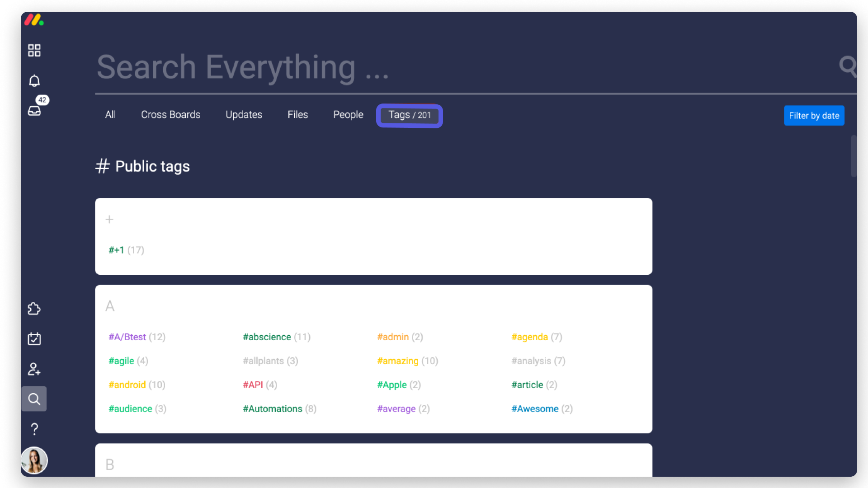Open the #Automations tag link
This screenshot has height=488, width=868.
point(273,409)
